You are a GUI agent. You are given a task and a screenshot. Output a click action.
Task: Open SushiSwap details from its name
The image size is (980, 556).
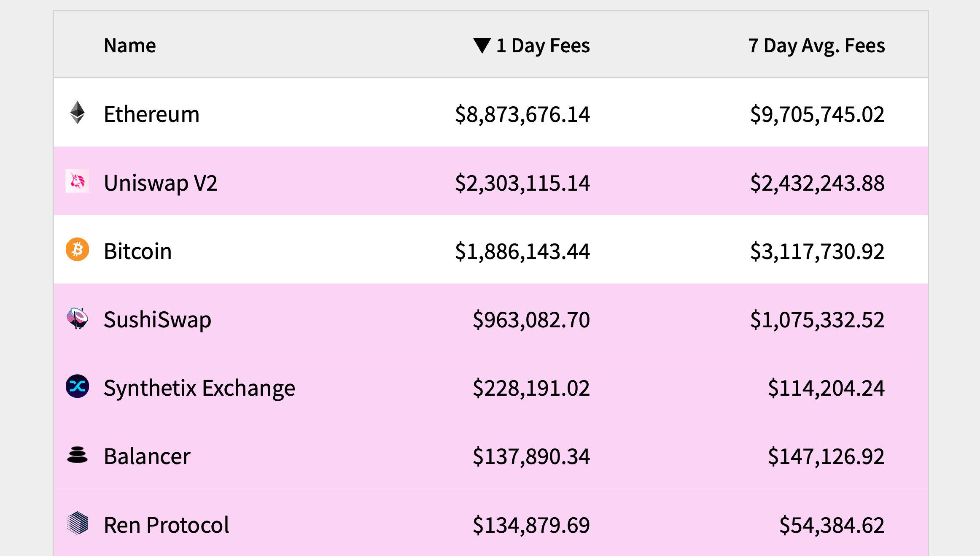coord(157,320)
